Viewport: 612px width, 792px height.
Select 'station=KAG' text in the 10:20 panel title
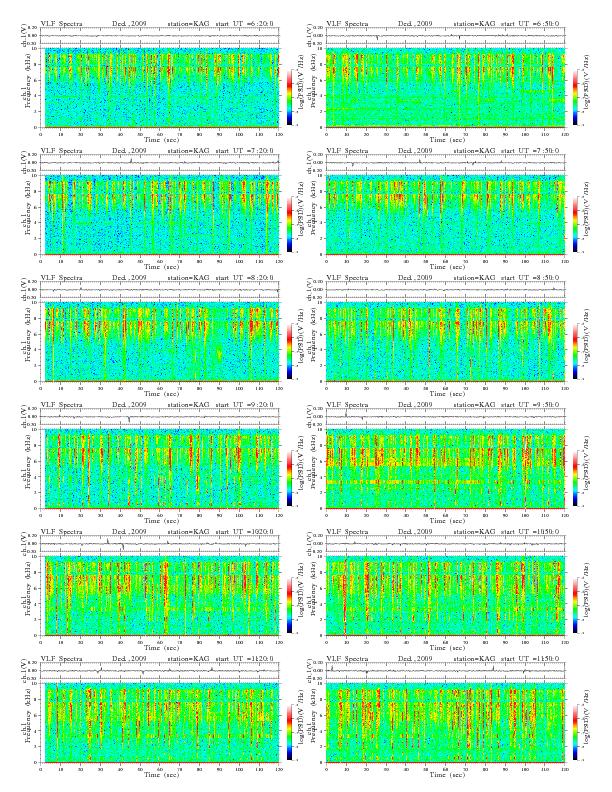[x=188, y=532]
